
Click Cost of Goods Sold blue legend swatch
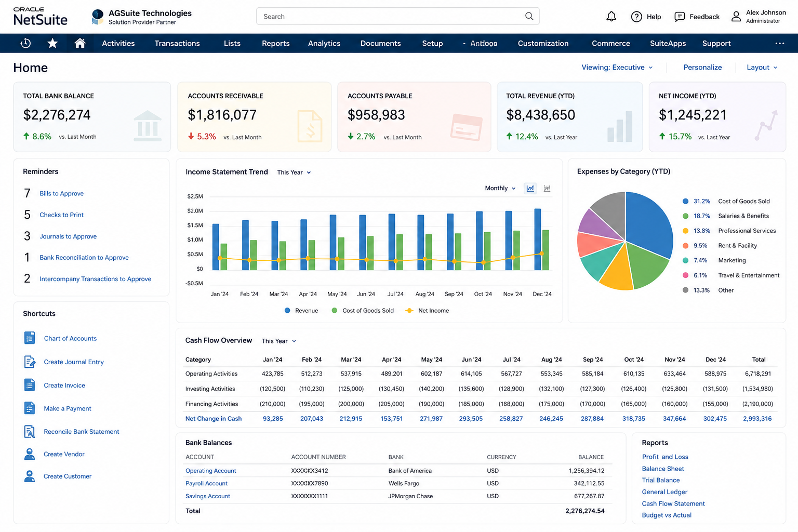tap(685, 201)
